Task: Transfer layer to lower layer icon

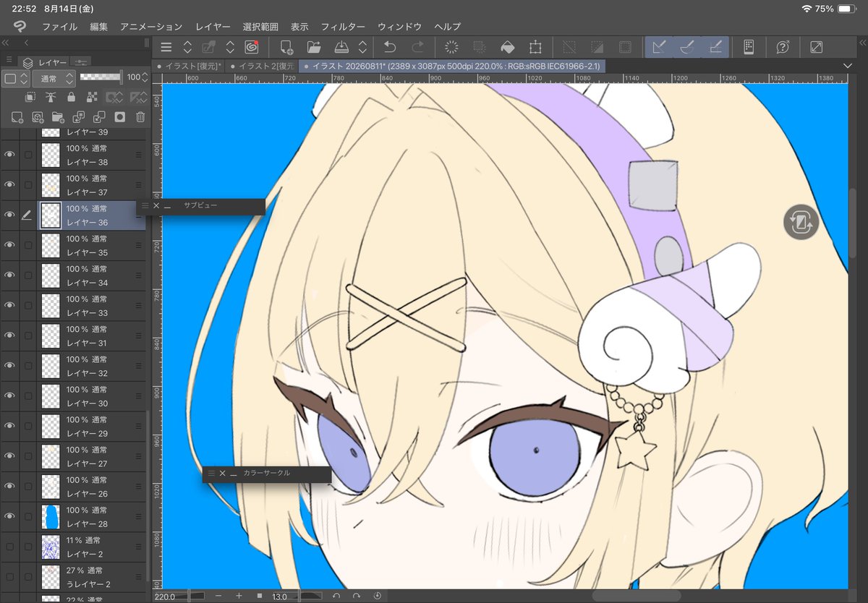Action: (x=79, y=116)
